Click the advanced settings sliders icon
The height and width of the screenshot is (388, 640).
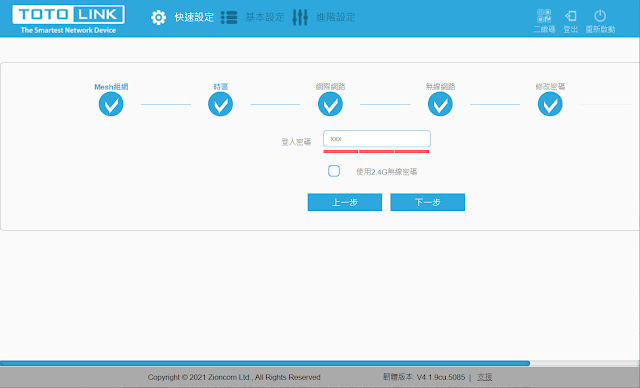[300, 18]
